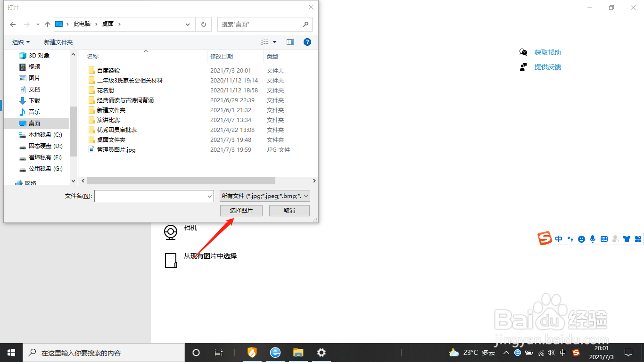Click the Sogou emoji face icon
Screen dimensions: 644x362
click(x=581, y=239)
